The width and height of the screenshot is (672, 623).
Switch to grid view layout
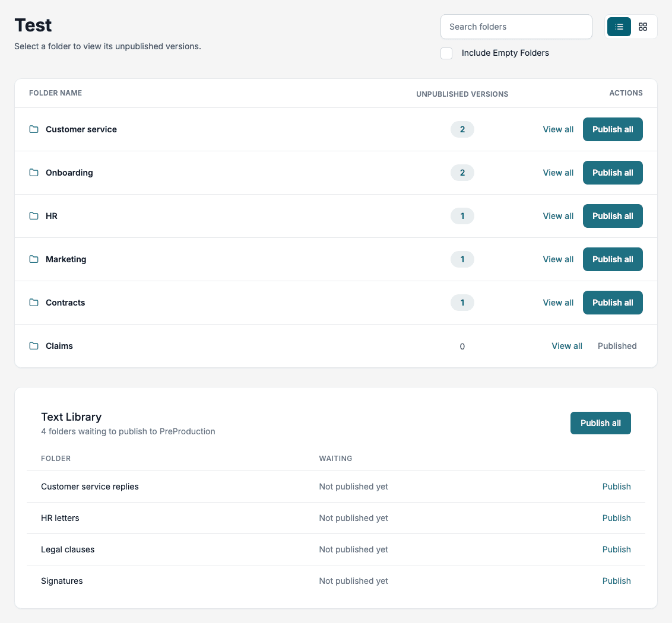pyautogui.click(x=642, y=27)
